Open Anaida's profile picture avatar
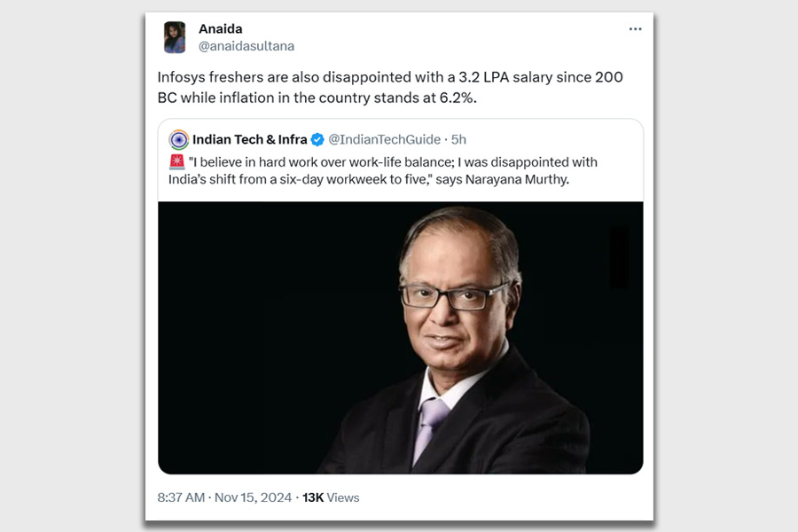The image size is (798, 532). click(175, 37)
